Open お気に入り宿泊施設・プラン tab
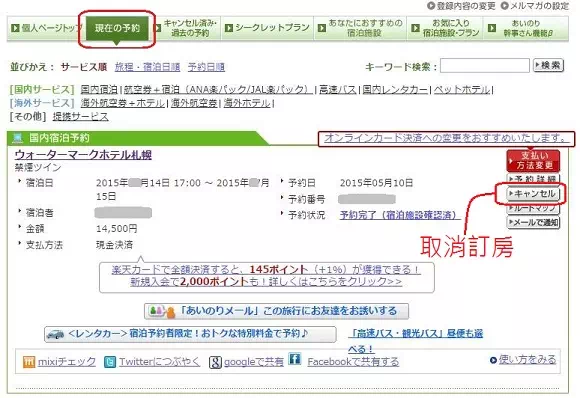The image size is (580, 398). tap(446, 28)
